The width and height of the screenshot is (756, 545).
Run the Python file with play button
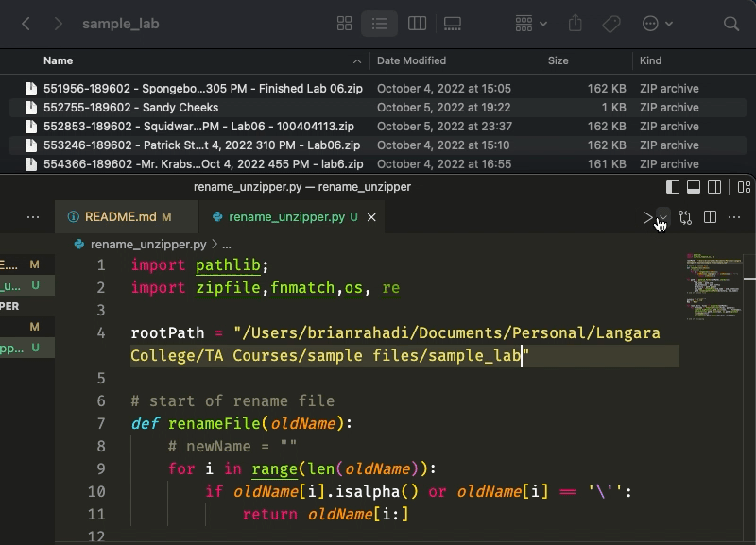pyautogui.click(x=647, y=217)
